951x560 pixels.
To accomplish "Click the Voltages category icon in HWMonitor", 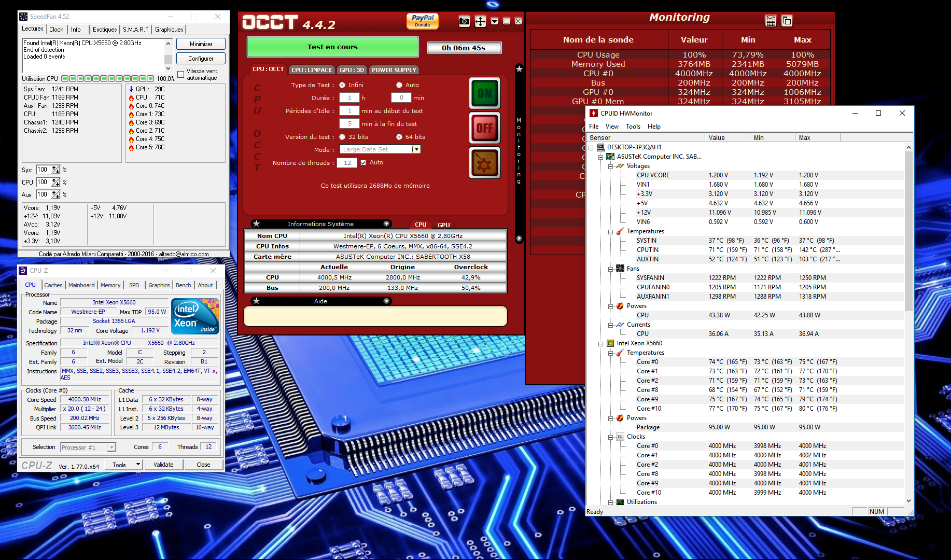I will coord(620,166).
